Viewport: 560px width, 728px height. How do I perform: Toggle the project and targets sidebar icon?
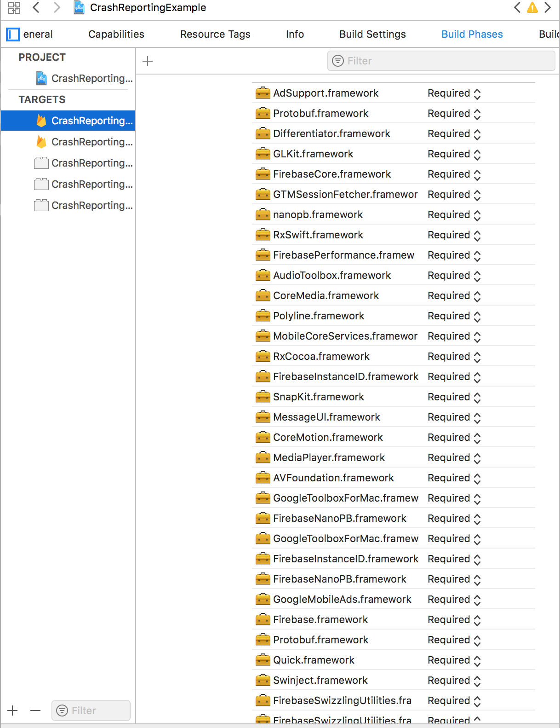click(13, 34)
